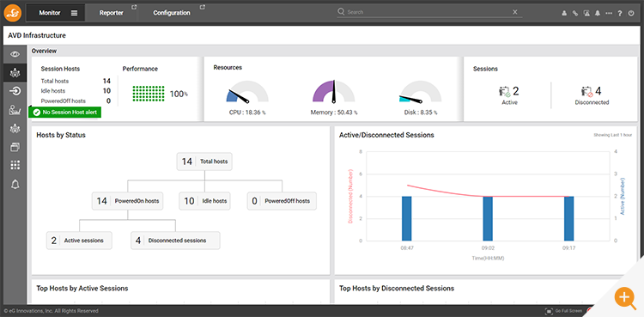Select the eye overview sidebar icon
Image resolution: width=644 pixels, height=317 pixels.
tap(15, 54)
